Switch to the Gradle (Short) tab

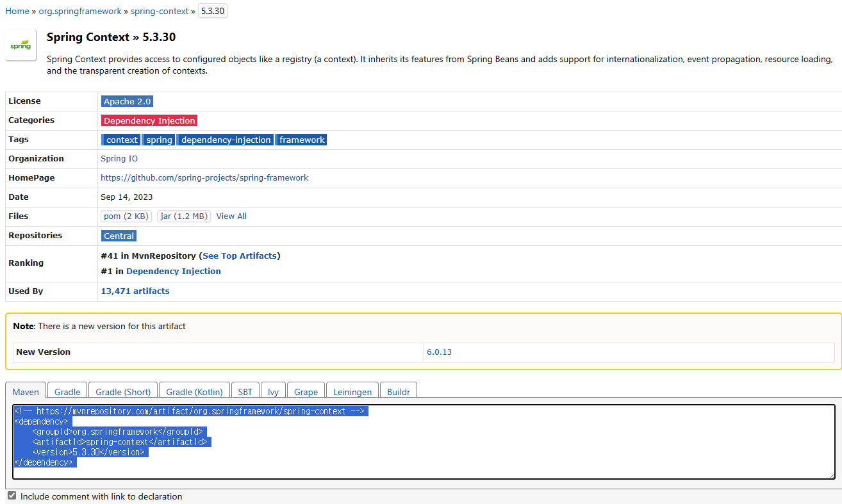coord(123,391)
